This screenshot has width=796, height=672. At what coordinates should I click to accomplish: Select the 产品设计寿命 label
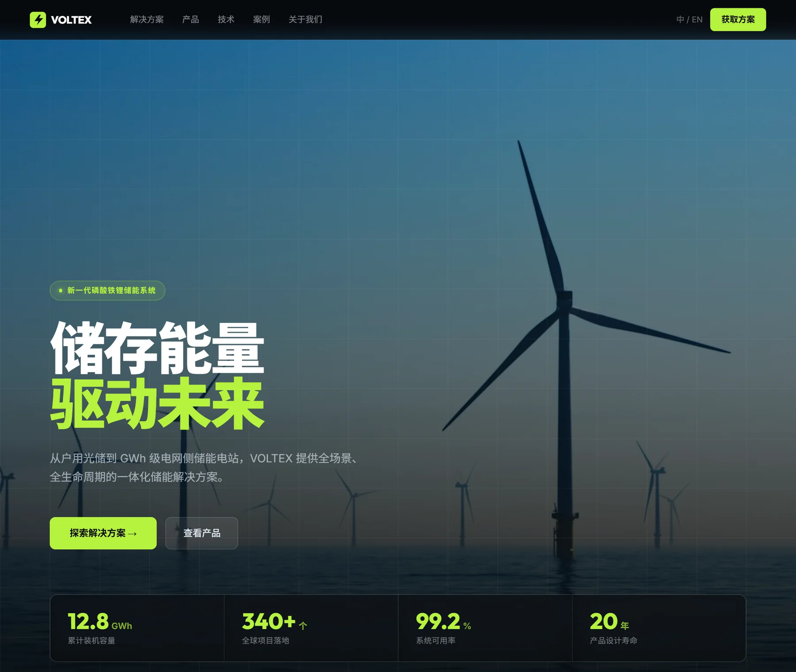point(613,641)
